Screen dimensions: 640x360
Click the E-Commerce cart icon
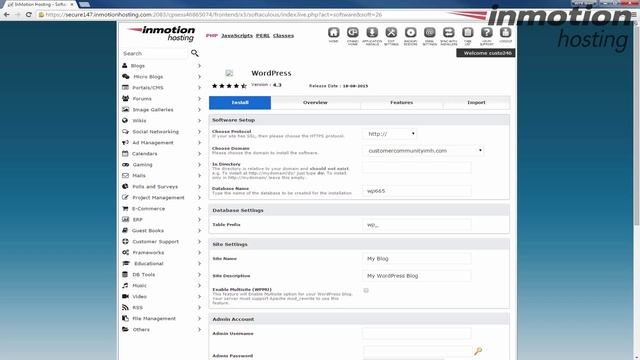tap(125, 209)
